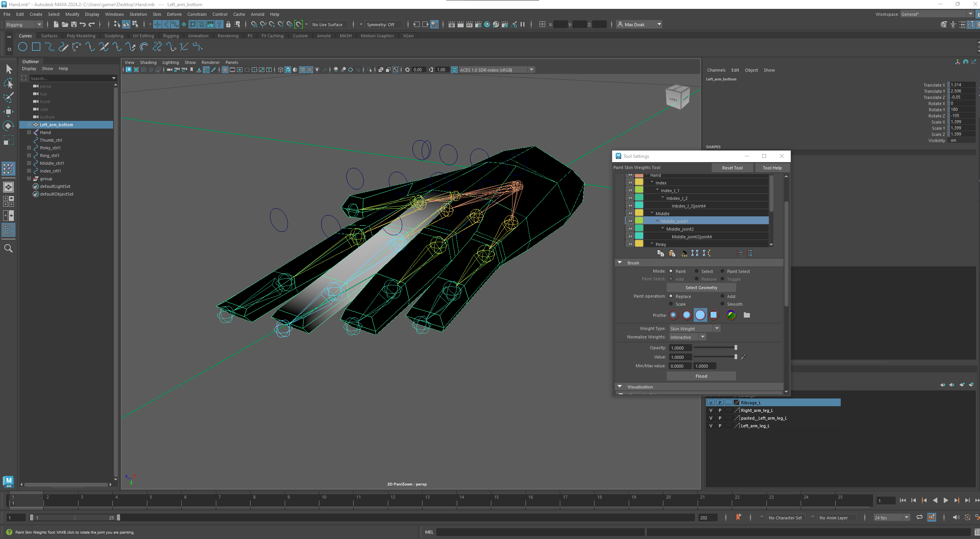
Task: Choose the Add paint operation radio
Action: 723,296
